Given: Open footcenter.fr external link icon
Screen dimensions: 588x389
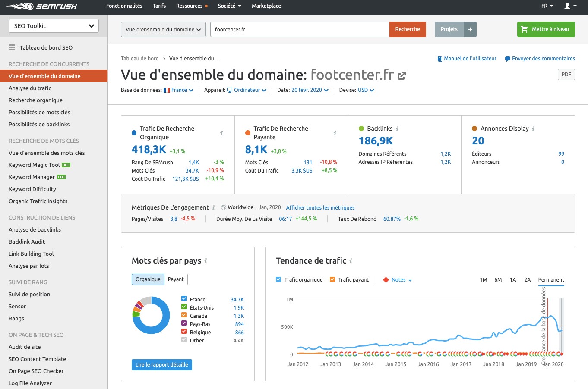Looking at the screenshot, I should coord(402,75).
